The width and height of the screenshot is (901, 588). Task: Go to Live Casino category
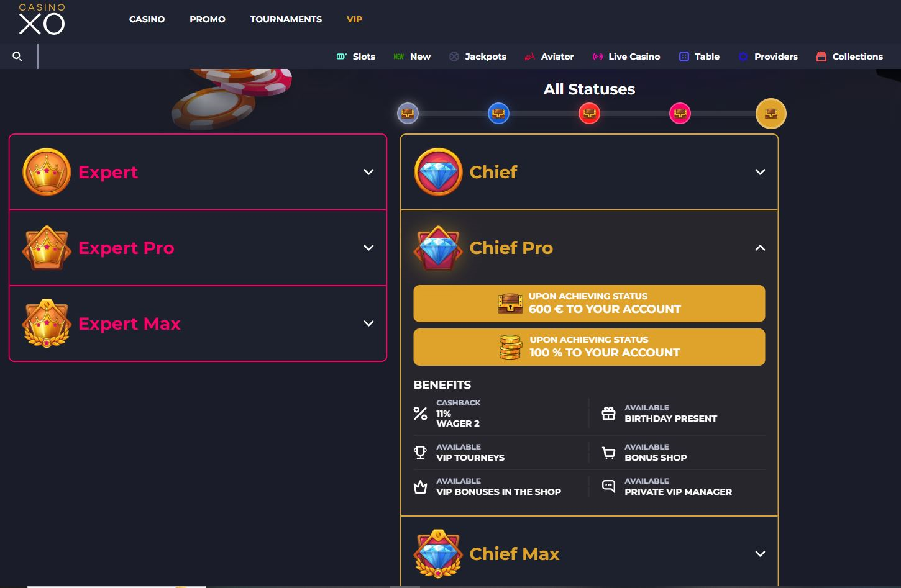coord(626,57)
